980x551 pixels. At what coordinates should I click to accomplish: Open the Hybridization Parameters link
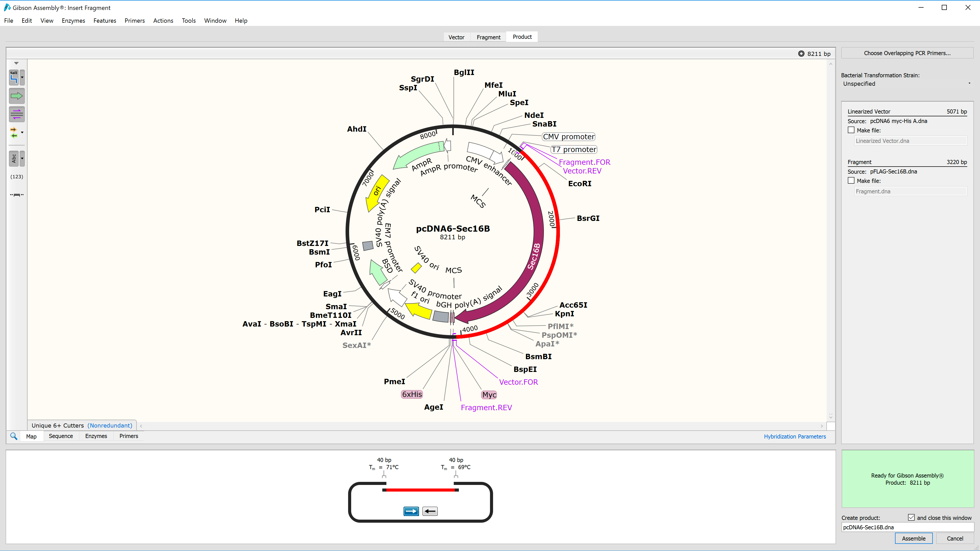(795, 436)
